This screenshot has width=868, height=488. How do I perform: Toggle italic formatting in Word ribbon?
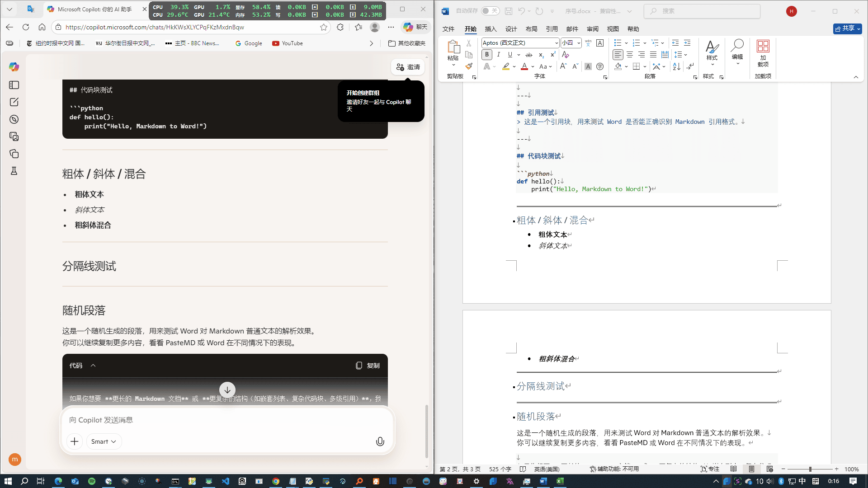pos(498,55)
